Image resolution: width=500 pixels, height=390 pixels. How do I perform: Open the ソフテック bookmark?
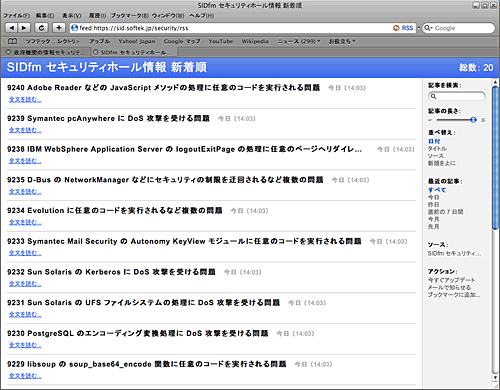53,41
